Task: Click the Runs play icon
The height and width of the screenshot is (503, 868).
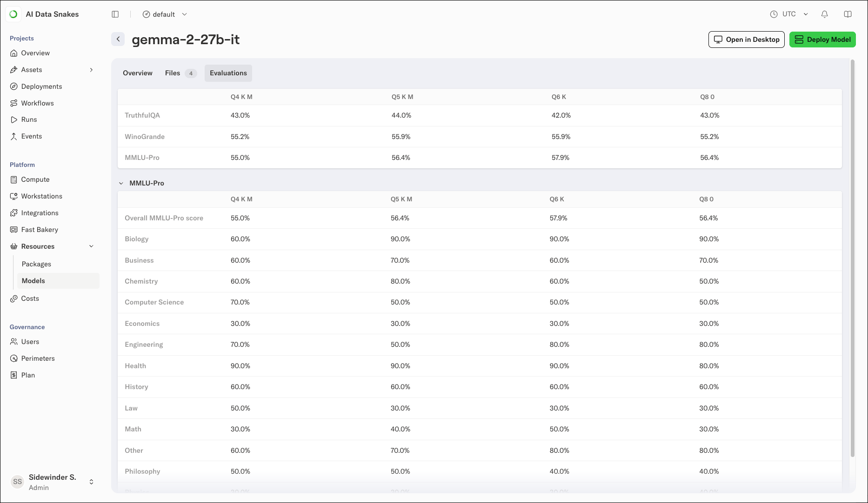Action: [x=14, y=119]
